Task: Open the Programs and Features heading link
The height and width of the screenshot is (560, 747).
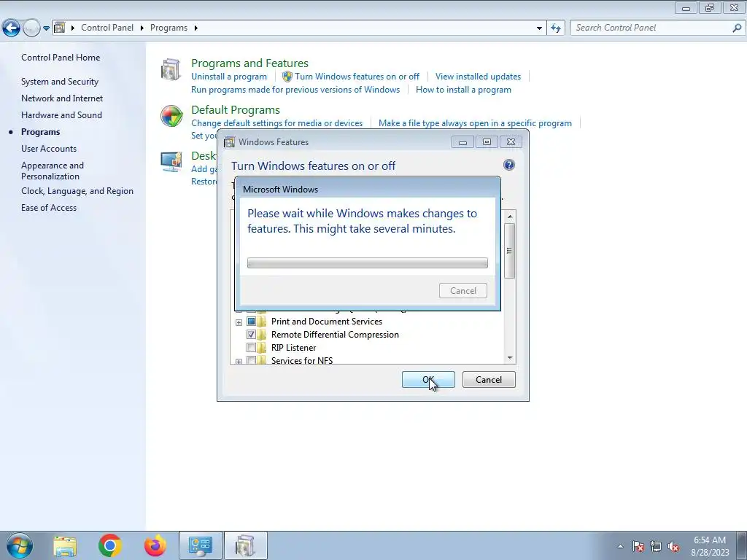Action: coord(249,63)
